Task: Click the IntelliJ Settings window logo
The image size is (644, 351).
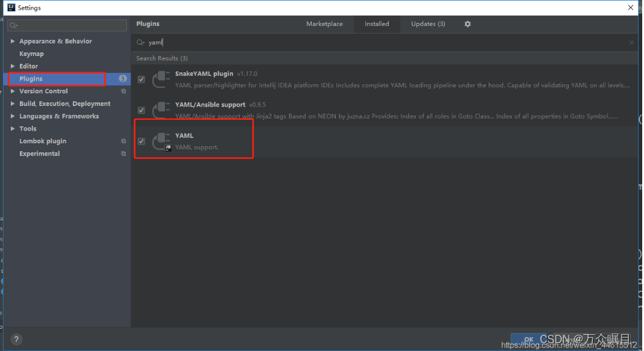Action: (11, 7)
